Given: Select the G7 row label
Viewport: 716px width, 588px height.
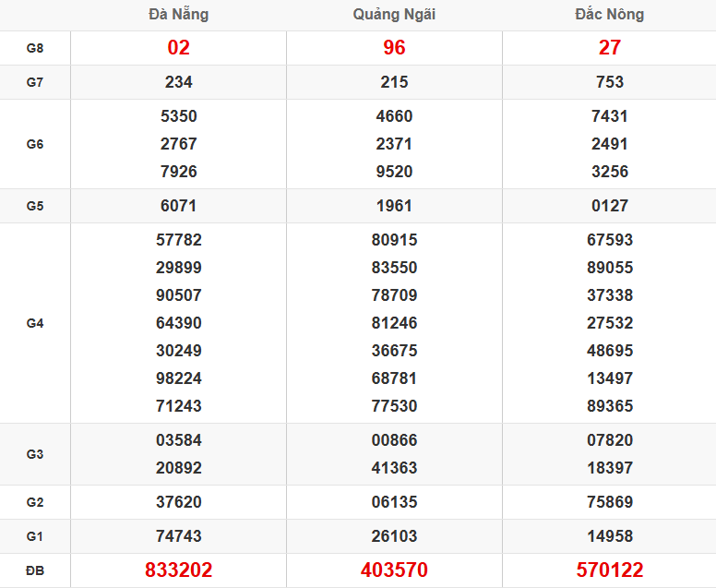Looking at the screenshot, I should 35,82.
